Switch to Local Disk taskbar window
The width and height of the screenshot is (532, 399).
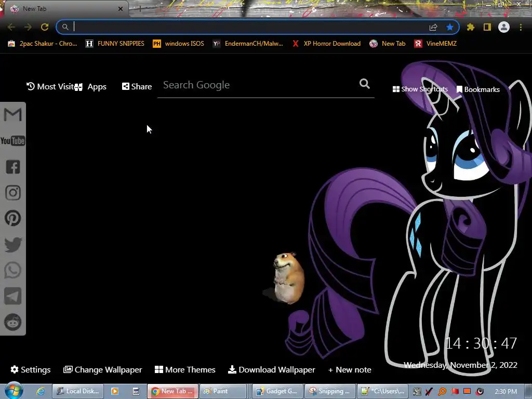pyautogui.click(x=78, y=391)
